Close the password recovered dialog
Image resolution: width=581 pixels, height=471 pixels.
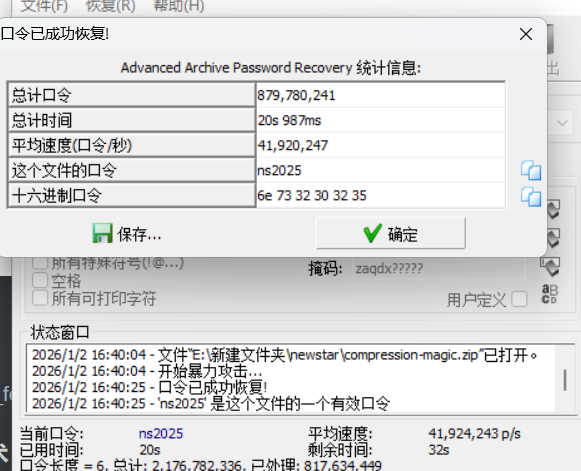point(526,34)
